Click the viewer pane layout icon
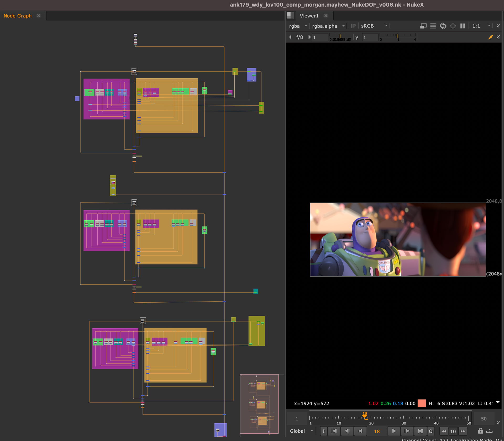Screen dimensions: 504x441 pyautogui.click(x=290, y=15)
